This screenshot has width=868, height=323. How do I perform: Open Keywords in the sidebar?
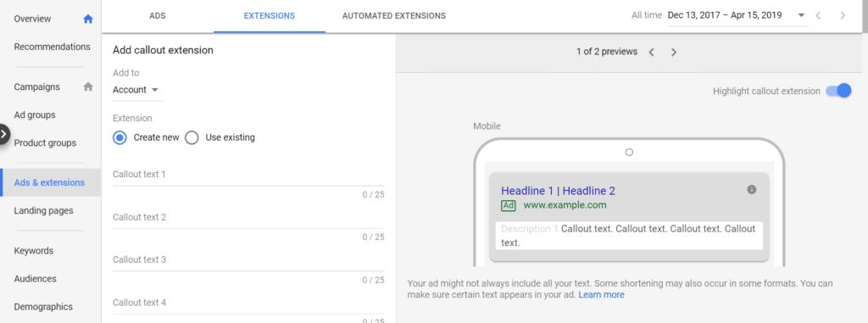point(34,251)
